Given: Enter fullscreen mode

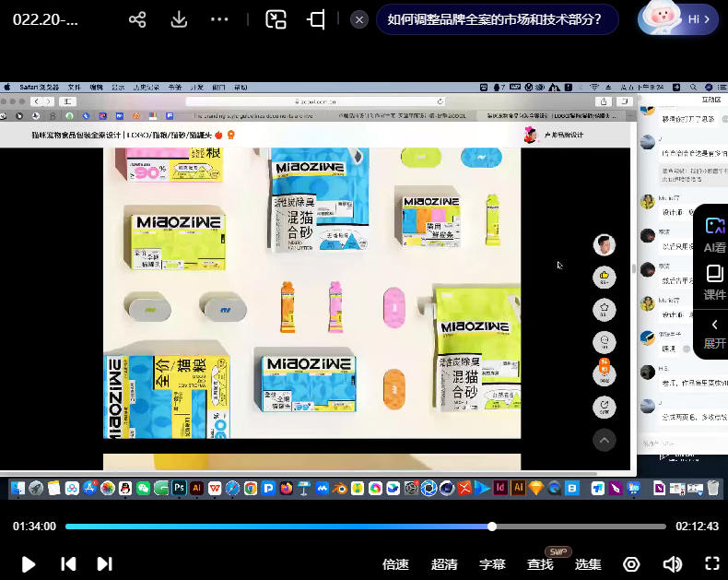Looking at the screenshot, I should coord(711,563).
